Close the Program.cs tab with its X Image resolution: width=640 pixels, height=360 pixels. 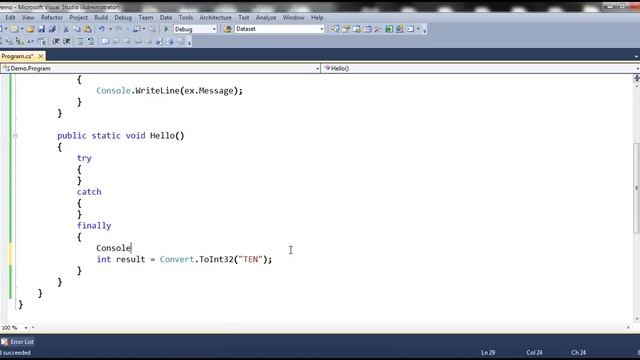tap(40, 56)
